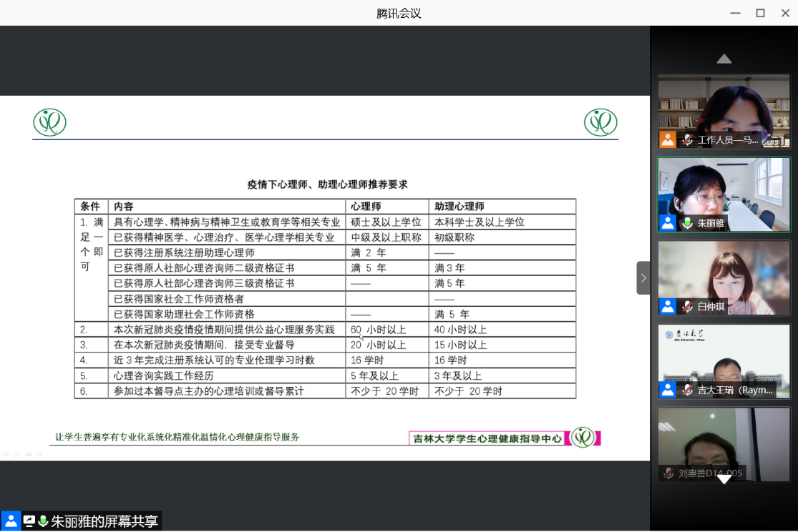
Task: Click the screen-sharing icon in the presenter label
Action: (x=29, y=521)
